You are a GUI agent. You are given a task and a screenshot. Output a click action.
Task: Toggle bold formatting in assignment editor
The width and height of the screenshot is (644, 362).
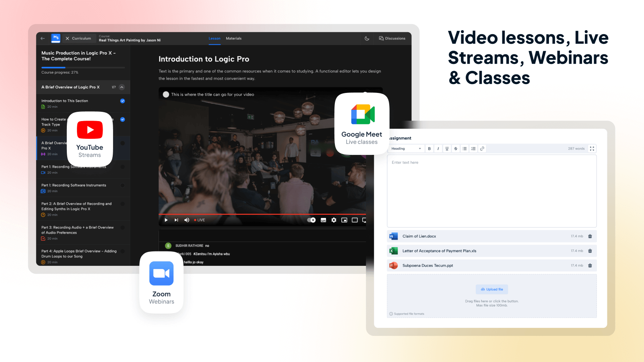coord(429,149)
